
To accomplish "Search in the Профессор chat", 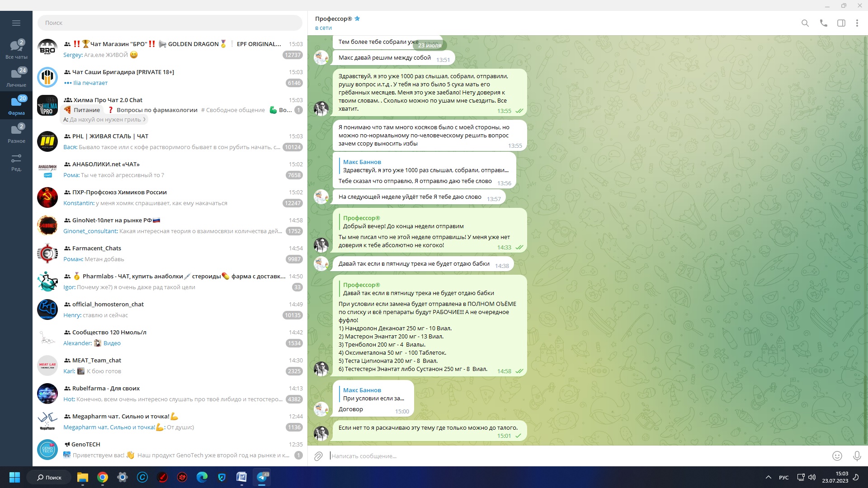I will (805, 23).
